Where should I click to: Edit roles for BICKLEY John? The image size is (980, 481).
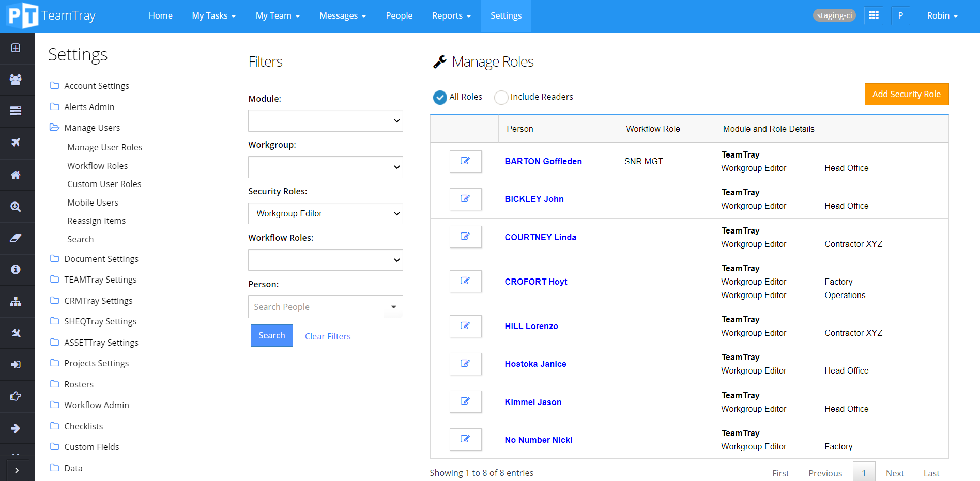pos(465,199)
